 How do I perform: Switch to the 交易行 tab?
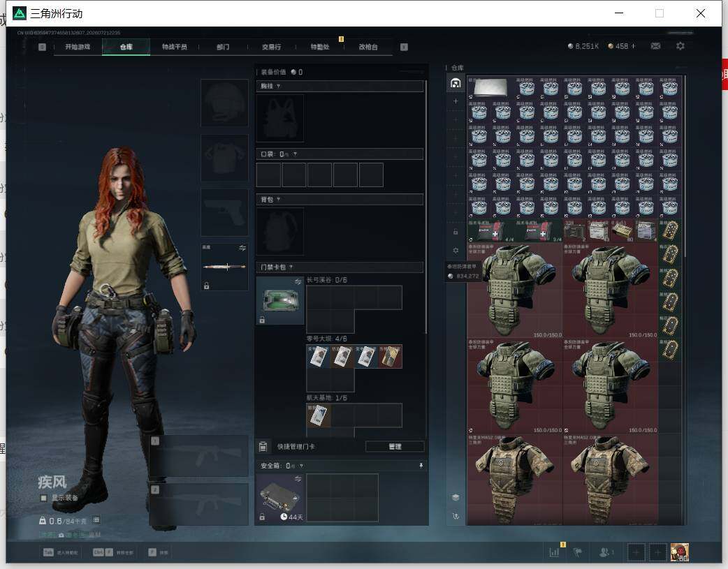click(271, 47)
